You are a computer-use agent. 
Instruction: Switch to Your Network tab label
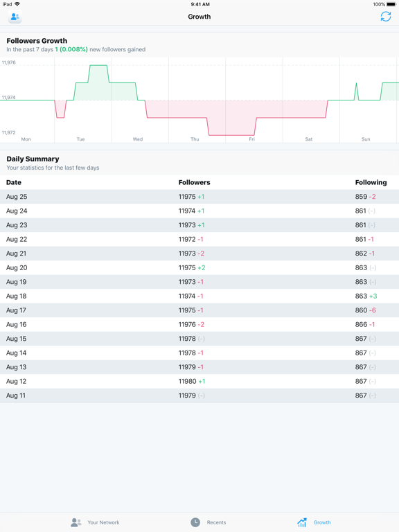point(103,522)
